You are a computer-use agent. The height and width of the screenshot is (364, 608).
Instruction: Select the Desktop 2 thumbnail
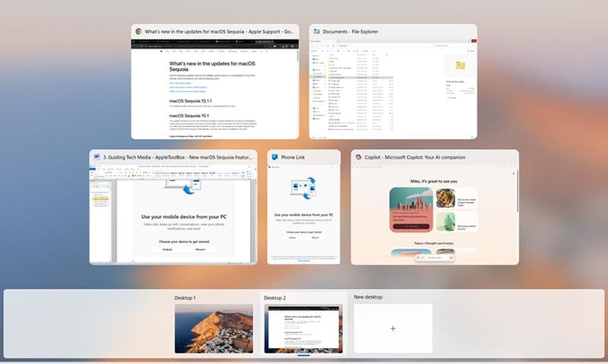(x=303, y=329)
